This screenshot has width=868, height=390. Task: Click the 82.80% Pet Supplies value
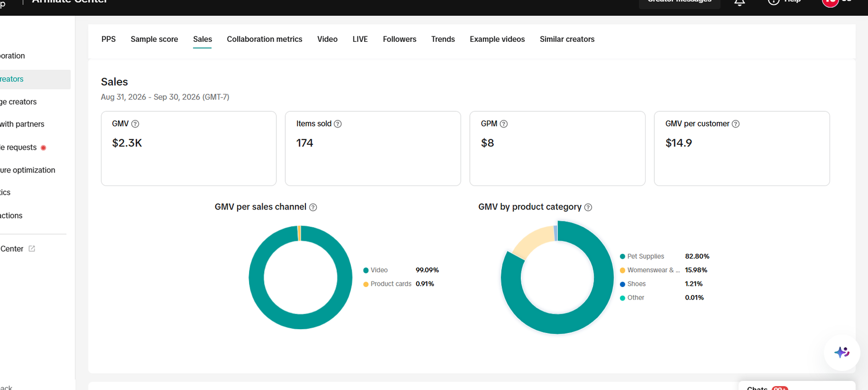point(697,257)
